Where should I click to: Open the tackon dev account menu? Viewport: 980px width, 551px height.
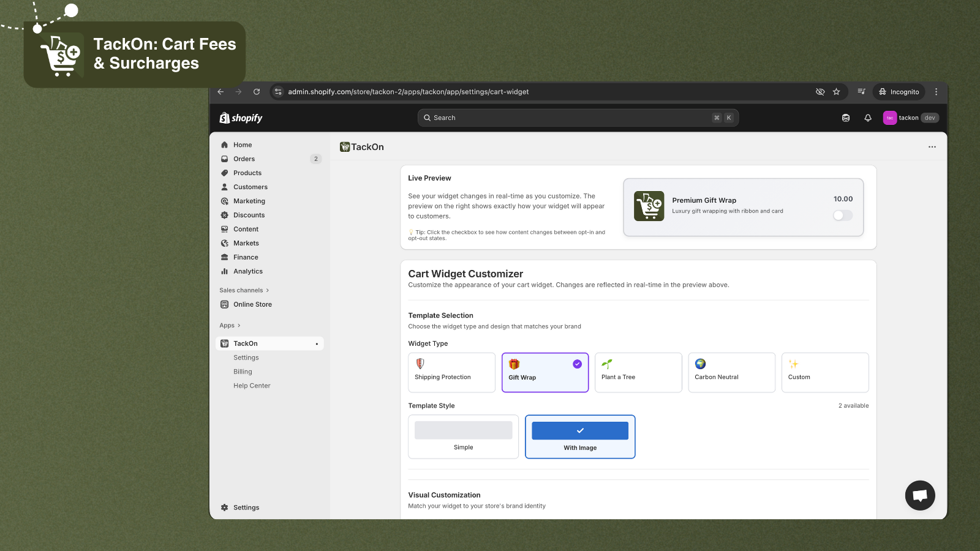[x=911, y=118]
